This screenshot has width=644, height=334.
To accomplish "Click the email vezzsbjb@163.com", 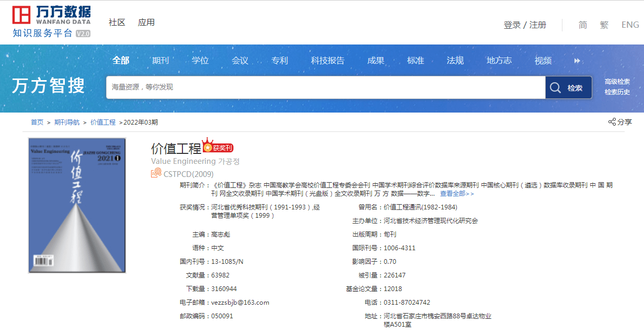I will click(240, 303).
